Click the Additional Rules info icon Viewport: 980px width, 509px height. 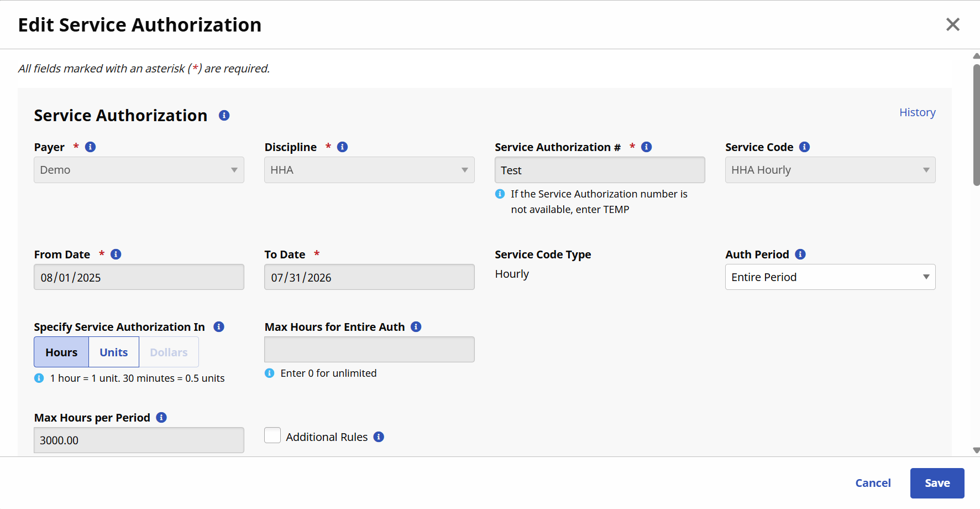(379, 437)
